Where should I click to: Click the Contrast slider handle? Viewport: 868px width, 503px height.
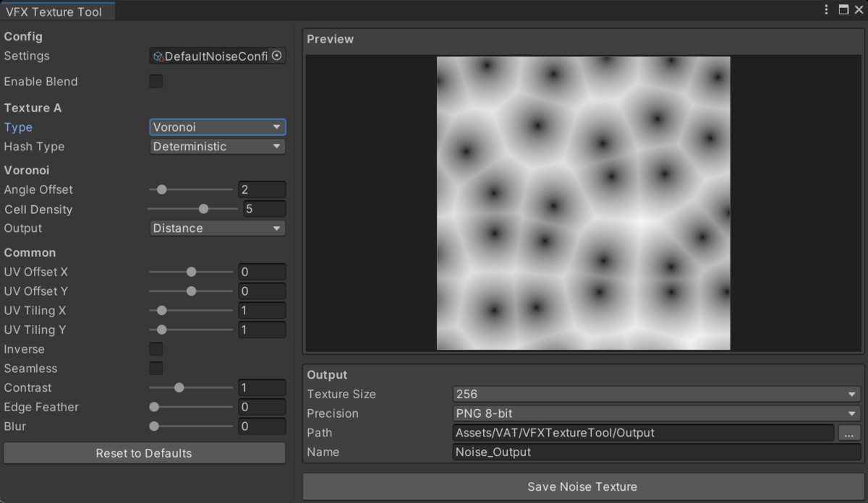[x=179, y=388]
